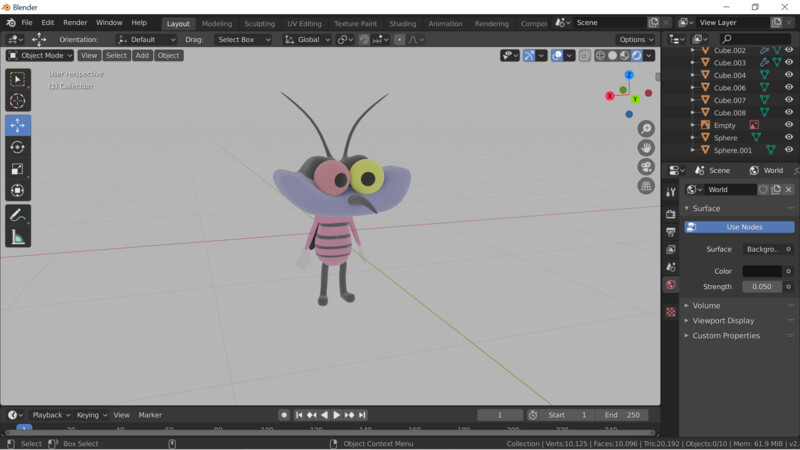
Task: Open the Render menu
Action: (75, 22)
